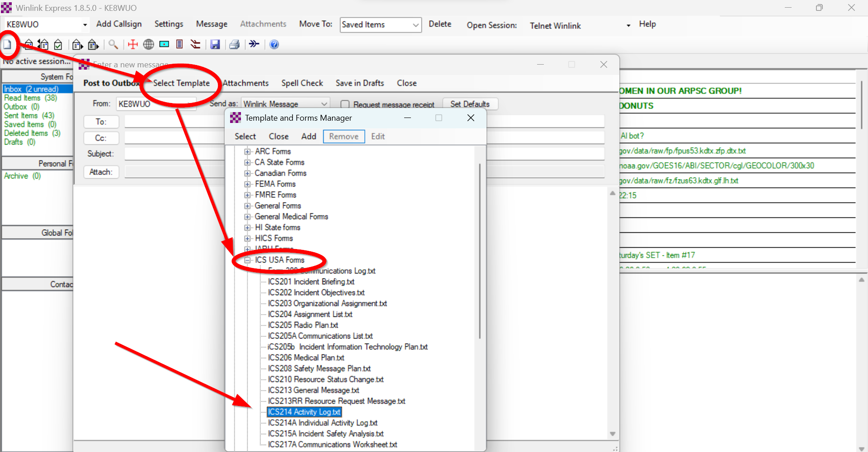Expand the HICS Forms tree node
Image resolution: width=868 pixels, height=452 pixels.
tap(247, 238)
